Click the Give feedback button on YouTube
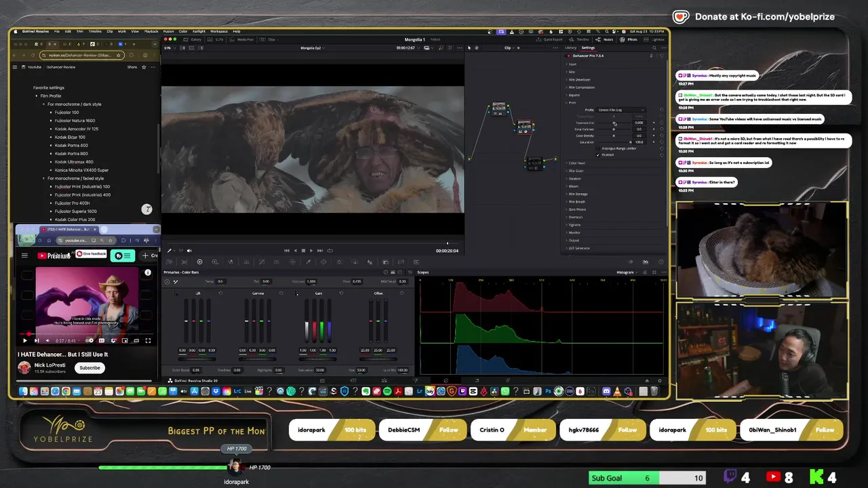The height and width of the screenshot is (488, 868). [91, 254]
